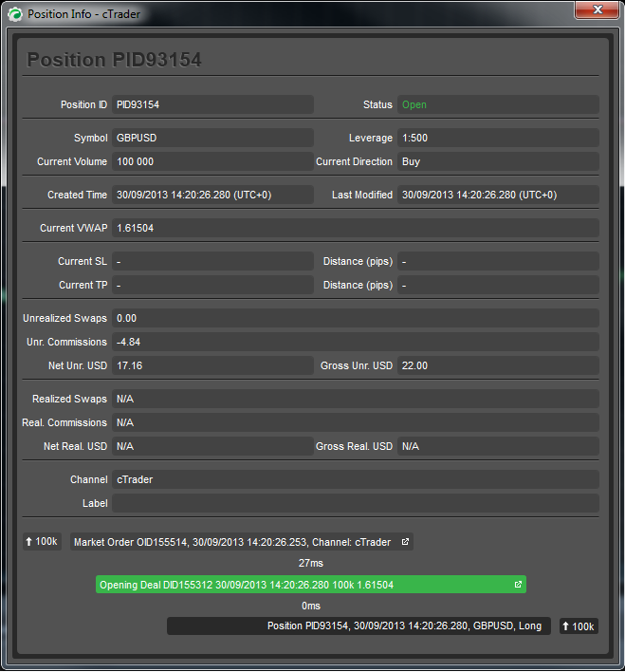Click the Current SL field

tap(212, 261)
